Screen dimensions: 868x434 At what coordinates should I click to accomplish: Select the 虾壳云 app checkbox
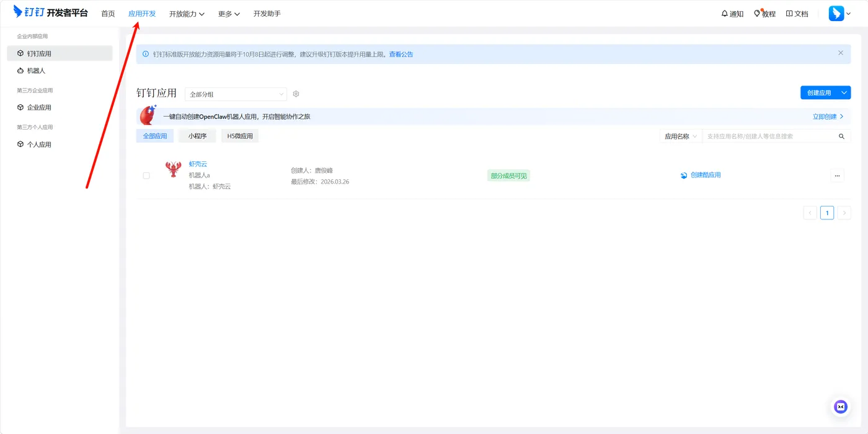click(146, 175)
